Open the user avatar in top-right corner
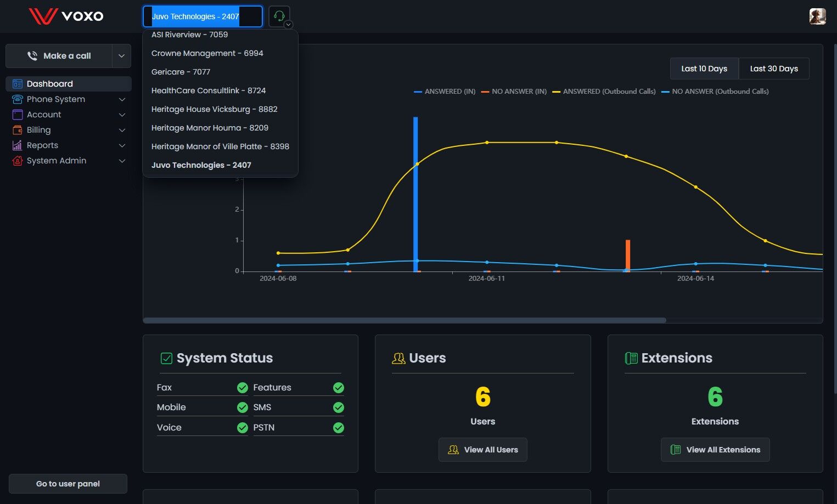Viewport: 837px width, 504px height. [x=817, y=16]
